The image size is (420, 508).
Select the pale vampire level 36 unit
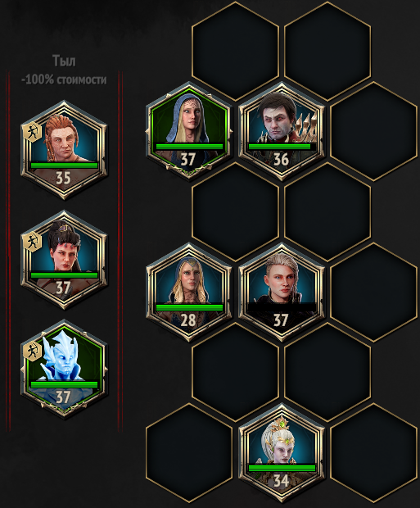coord(282,131)
